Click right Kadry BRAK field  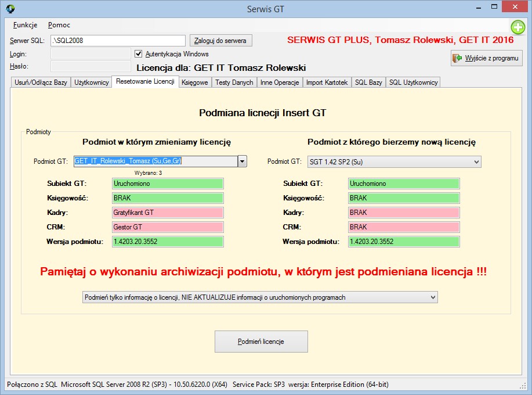pyautogui.click(x=404, y=213)
